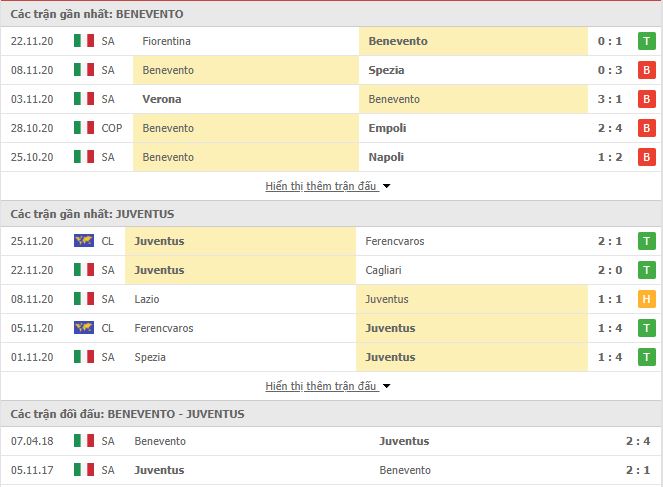Click Italy flag in Lazio vs Juventus row

coord(84,299)
